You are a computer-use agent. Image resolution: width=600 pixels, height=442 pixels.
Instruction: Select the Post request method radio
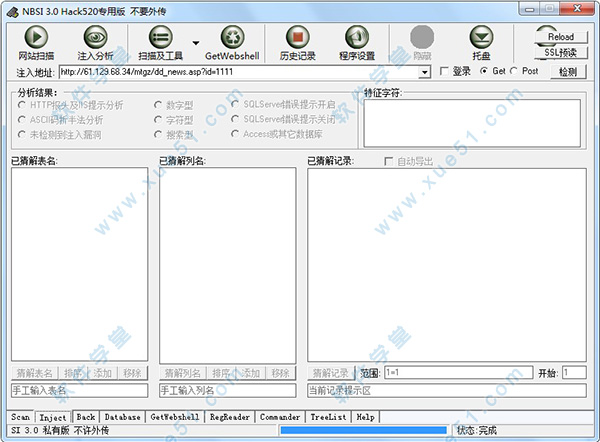(514, 71)
